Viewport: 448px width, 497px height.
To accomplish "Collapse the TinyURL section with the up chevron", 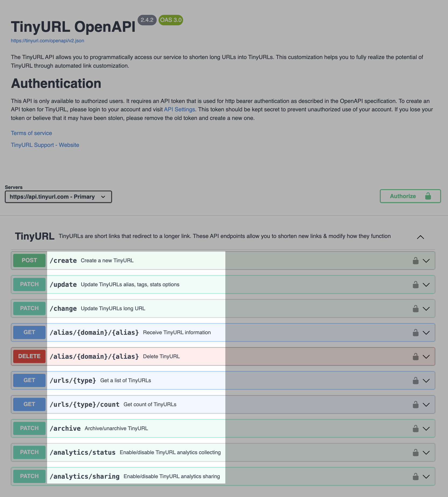I will click(x=420, y=237).
